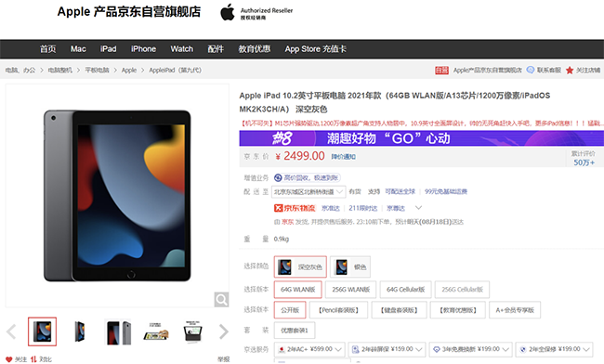This screenshot has width=604, height=364.
Task: Select the 64G Cellular版 version
Action: point(405,290)
